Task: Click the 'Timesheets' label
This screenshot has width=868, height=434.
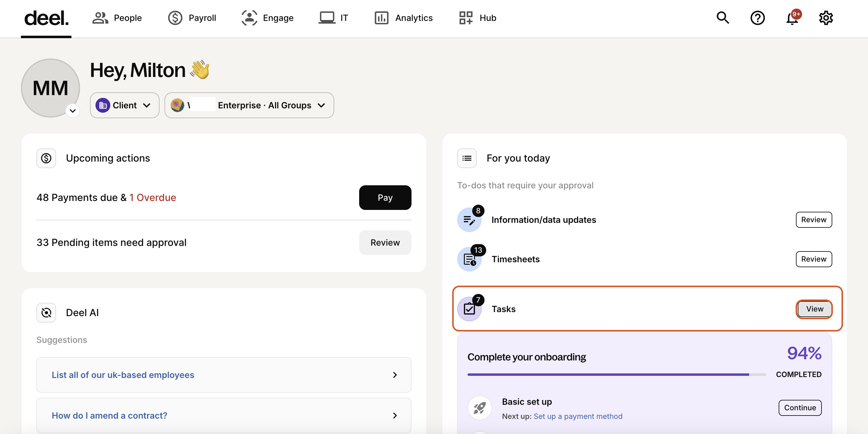Action: point(516,259)
